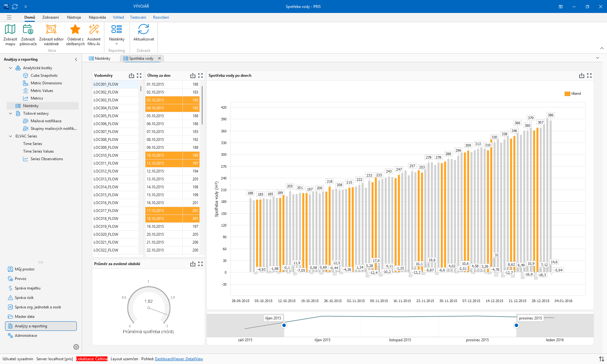Open Administrace section
The height and width of the screenshot is (364, 607).
pos(41,336)
